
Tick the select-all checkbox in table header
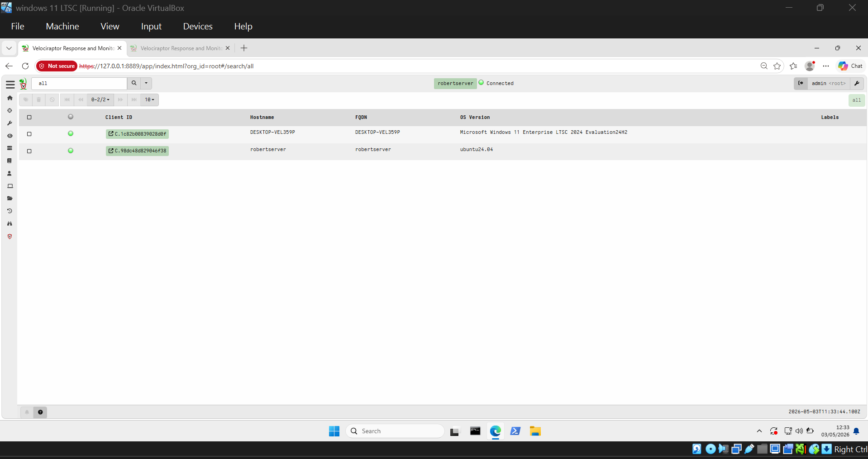click(x=29, y=118)
